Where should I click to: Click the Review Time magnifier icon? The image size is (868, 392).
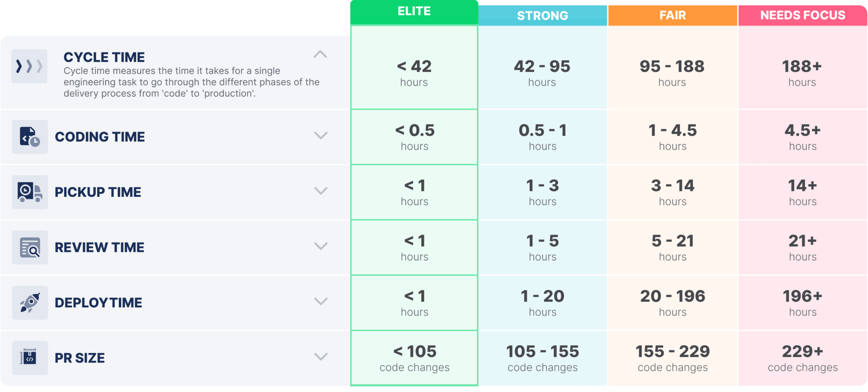point(30,247)
